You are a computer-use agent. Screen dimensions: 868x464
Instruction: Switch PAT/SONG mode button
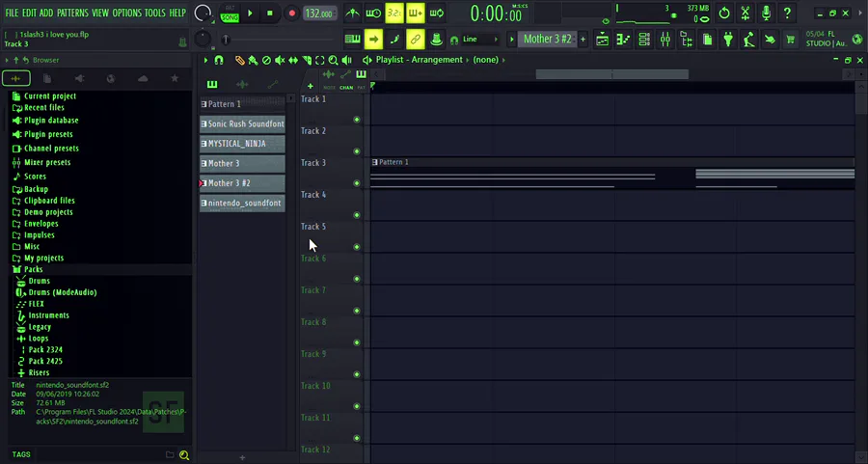pyautogui.click(x=230, y=14)
